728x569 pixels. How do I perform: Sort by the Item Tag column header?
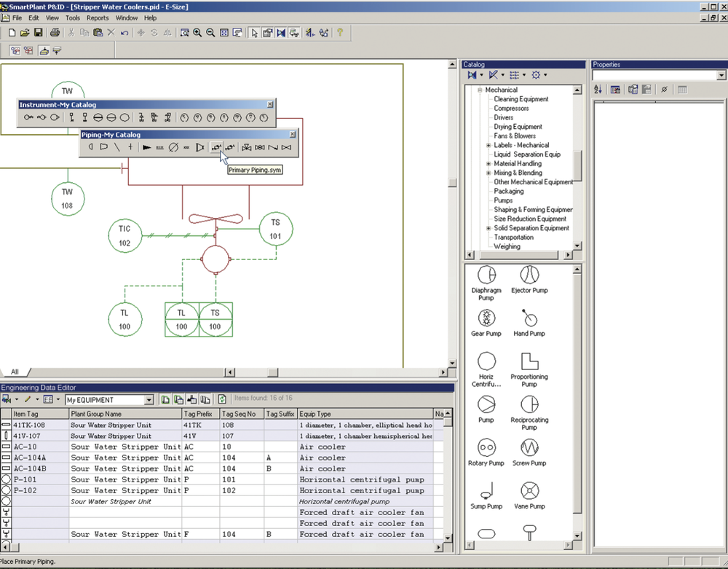(x=40, y=413)
